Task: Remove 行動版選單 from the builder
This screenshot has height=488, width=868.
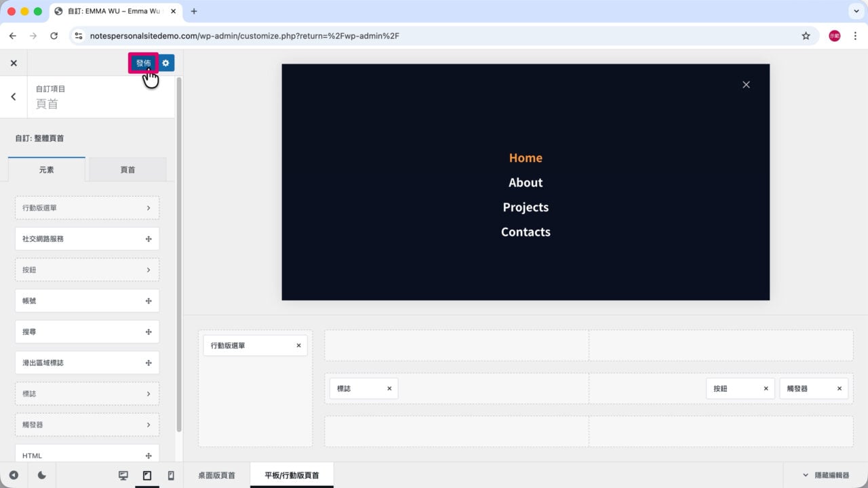Action: (x=298, y=346)
